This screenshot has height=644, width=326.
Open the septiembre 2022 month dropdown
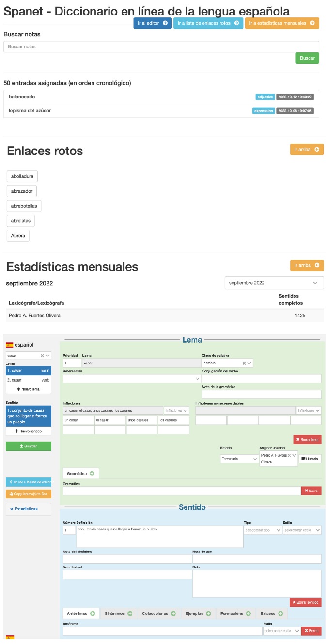coord(274,283)
